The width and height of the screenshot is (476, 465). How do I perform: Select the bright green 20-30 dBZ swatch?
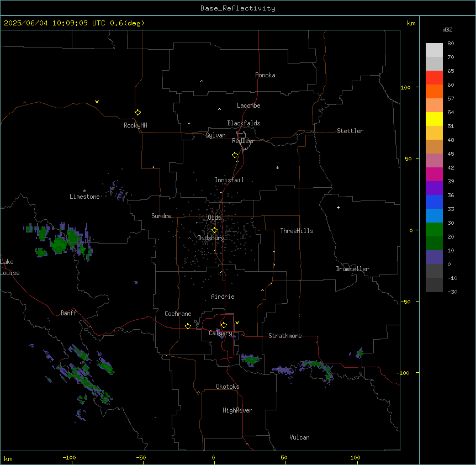[434, 230]
